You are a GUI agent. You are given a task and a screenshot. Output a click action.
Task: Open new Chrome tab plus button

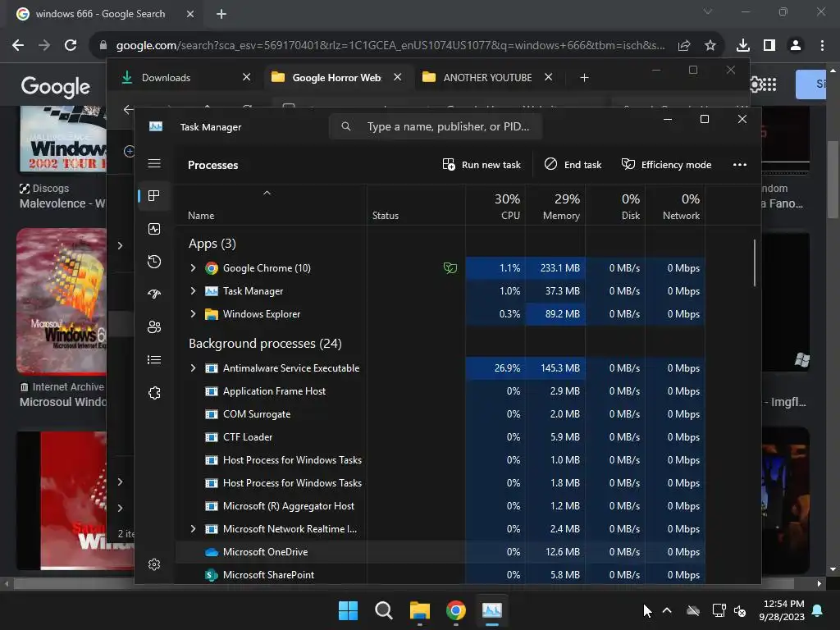(221, 14)
